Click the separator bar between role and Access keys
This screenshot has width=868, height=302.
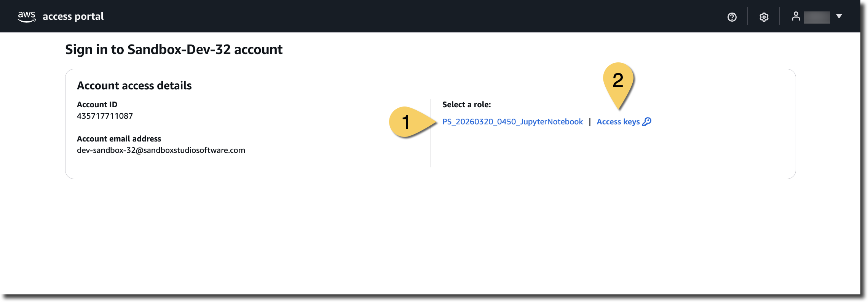pos(590,122)
